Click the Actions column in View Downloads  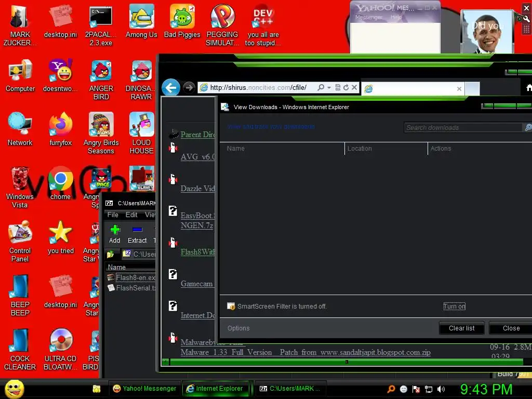click(x=480, y=148)
